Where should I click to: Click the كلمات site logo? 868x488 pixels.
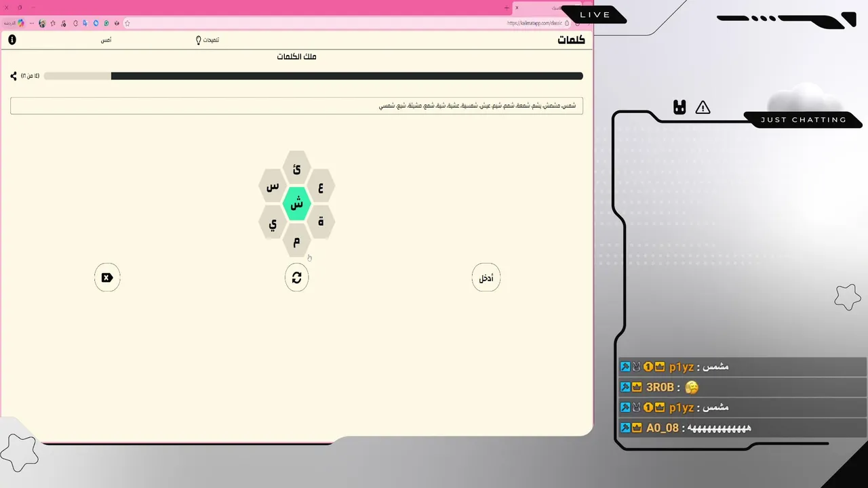pyautogui.click(x=571, y=40)
